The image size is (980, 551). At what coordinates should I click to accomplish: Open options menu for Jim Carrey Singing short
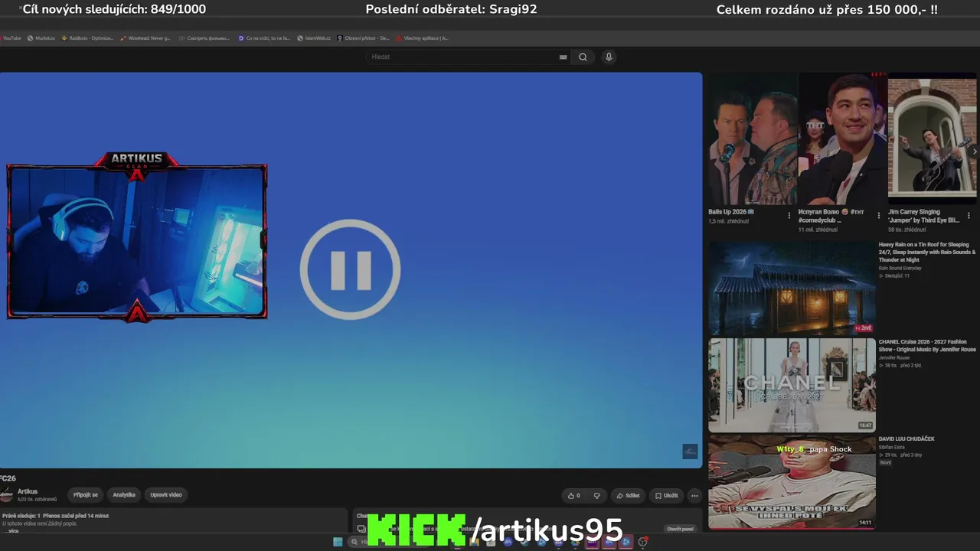tap(969, 216)
